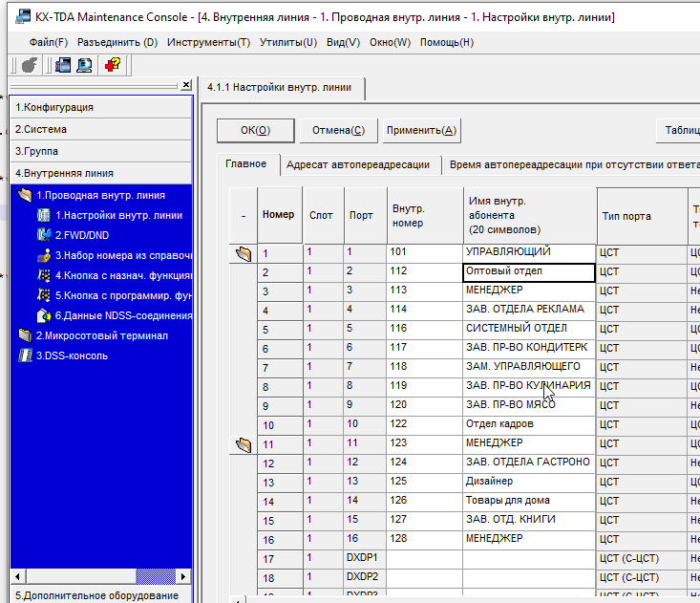This screenshot has width=700, height=603.
Task: Click the ЗАМ. УПРАВЛЯЮЩЕГО name cell
Action: (x=529, y=367)
